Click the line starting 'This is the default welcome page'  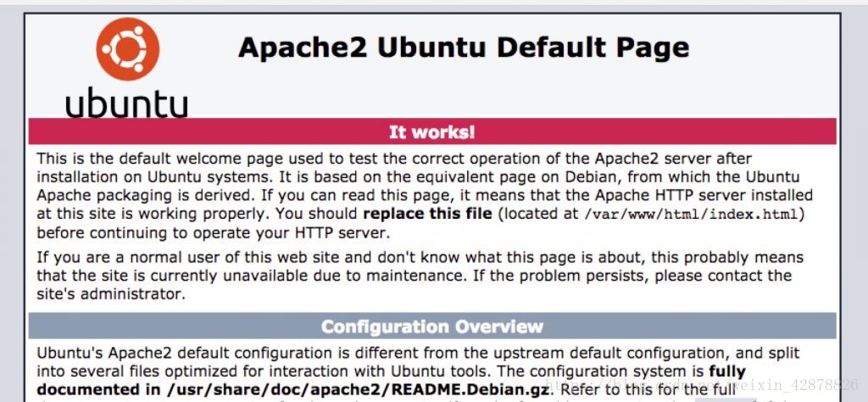click(394, 159)
